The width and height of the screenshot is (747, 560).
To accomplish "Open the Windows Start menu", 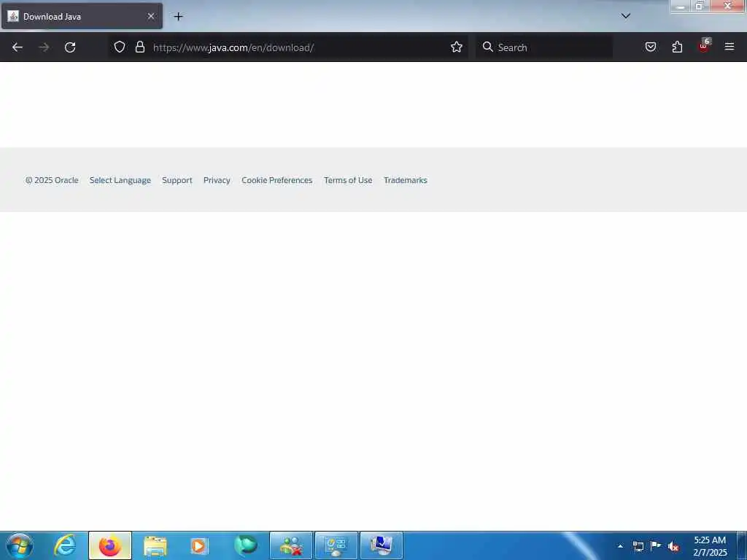I will pos(20,545).
